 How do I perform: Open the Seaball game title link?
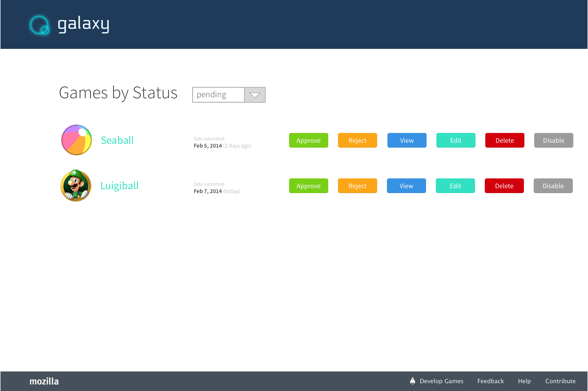117,140
